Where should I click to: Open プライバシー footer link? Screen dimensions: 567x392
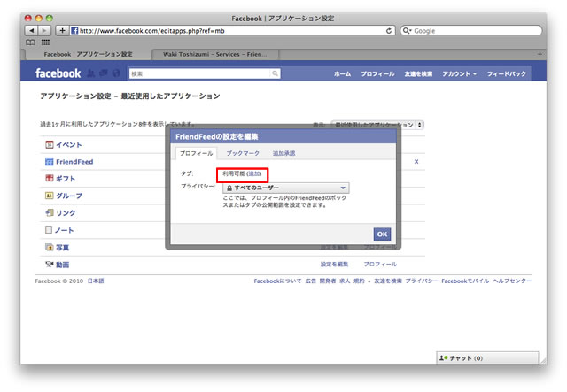click(x=422, y=281)
